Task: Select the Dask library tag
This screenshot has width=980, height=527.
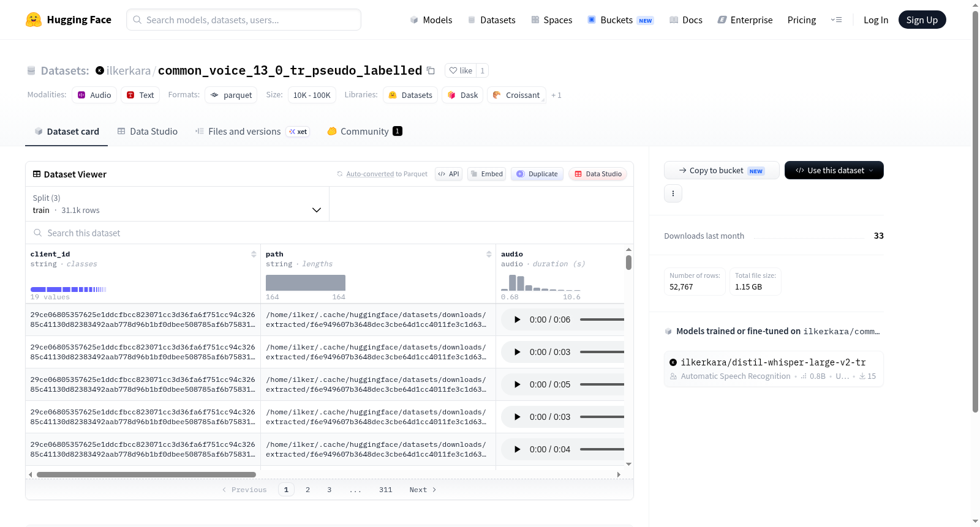Action: pos(462,95)
